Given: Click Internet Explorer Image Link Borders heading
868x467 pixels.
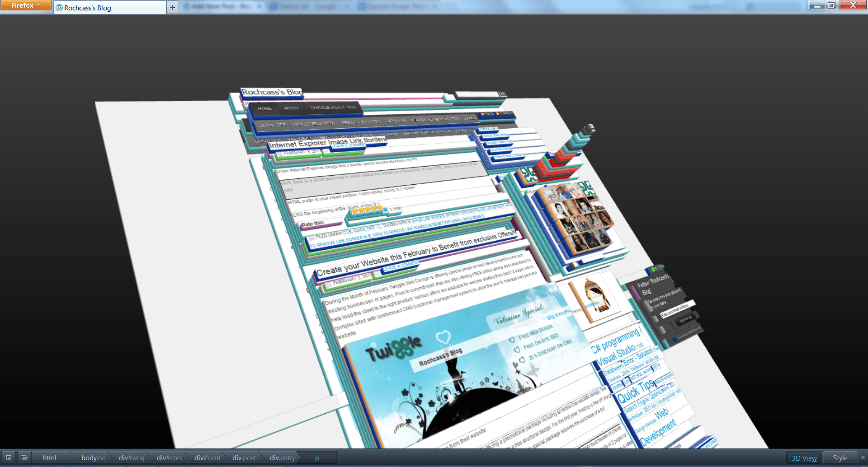Looking at the screenshot, I should pyautogui.click(x=328, y=142).
